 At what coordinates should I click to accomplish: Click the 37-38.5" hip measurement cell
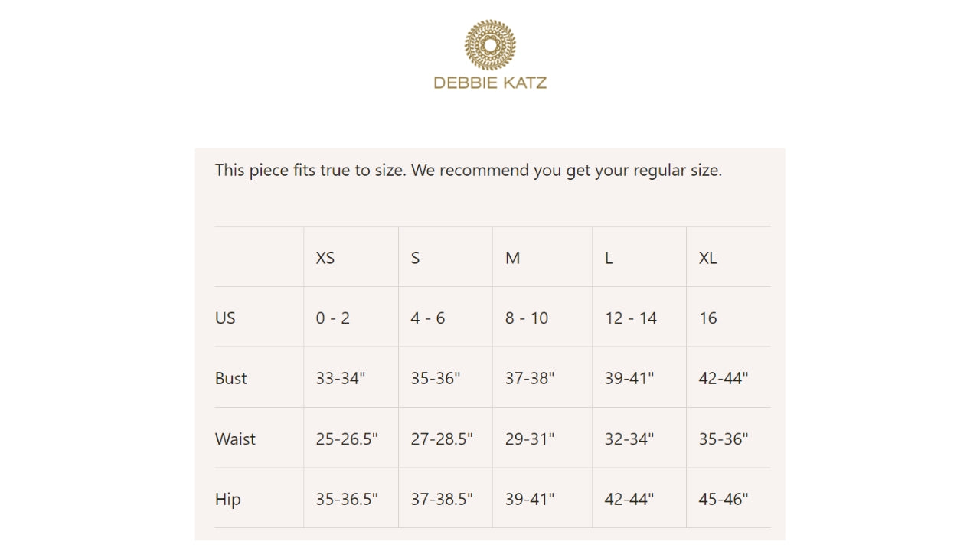coord(442,499)
